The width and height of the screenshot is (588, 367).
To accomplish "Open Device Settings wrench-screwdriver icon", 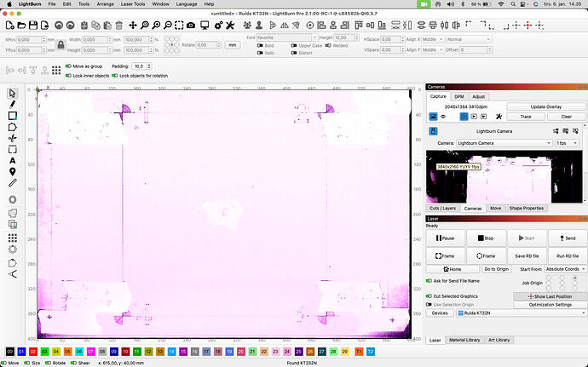I will tap(230, 26).
